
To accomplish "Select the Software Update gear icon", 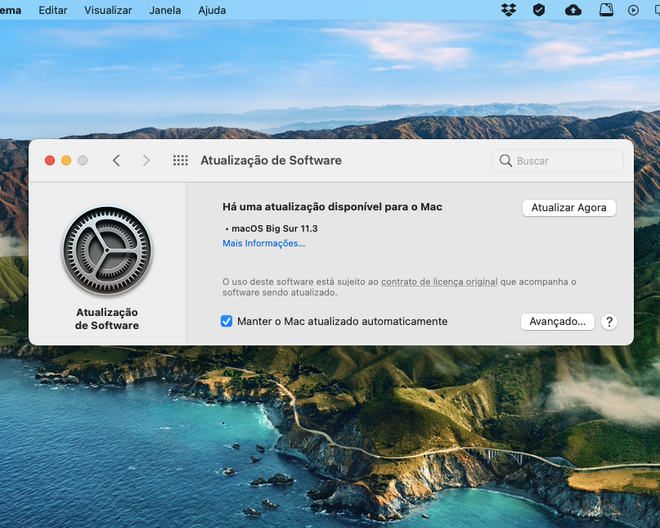I will point(107,250).
